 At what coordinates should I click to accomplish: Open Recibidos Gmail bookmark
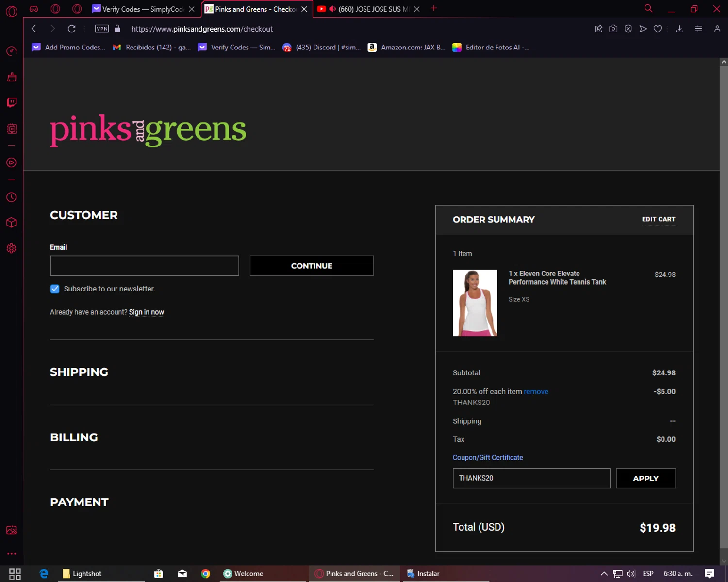151,47
